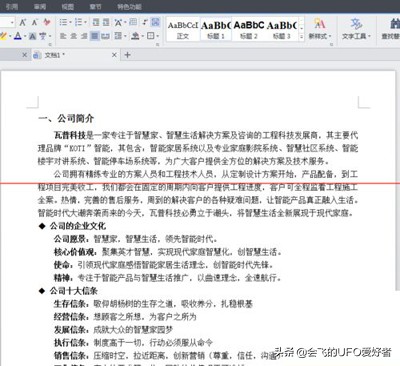400x366 pixels.
Task: Apply the 标题 1 style
Action: (216, 29)
